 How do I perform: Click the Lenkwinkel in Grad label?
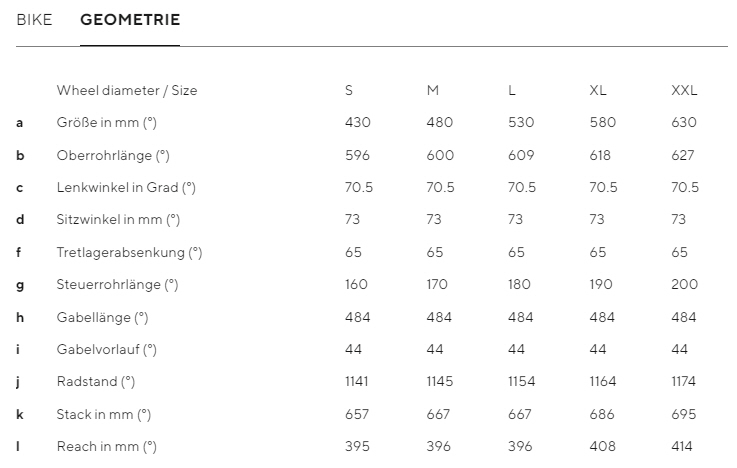[126, 187]
